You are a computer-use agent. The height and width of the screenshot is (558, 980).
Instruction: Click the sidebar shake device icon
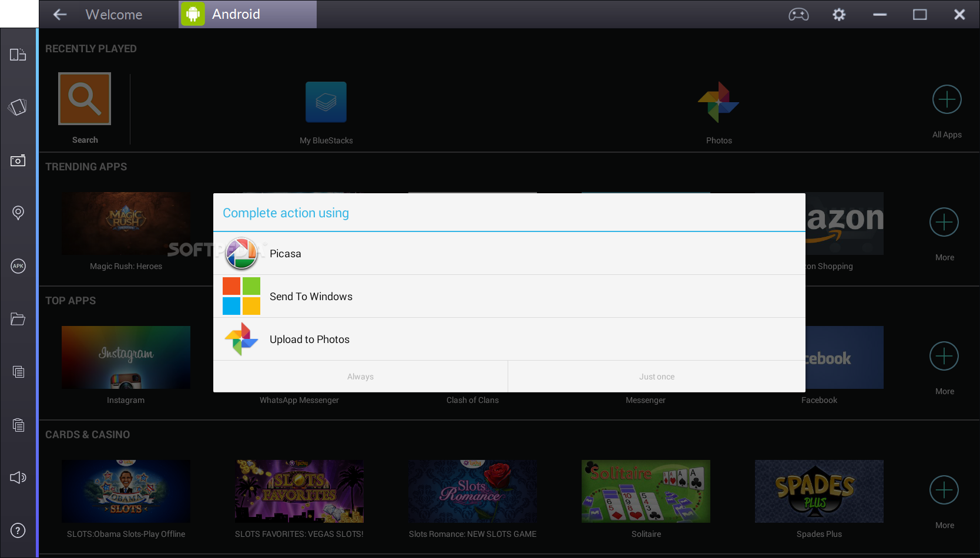18,107
